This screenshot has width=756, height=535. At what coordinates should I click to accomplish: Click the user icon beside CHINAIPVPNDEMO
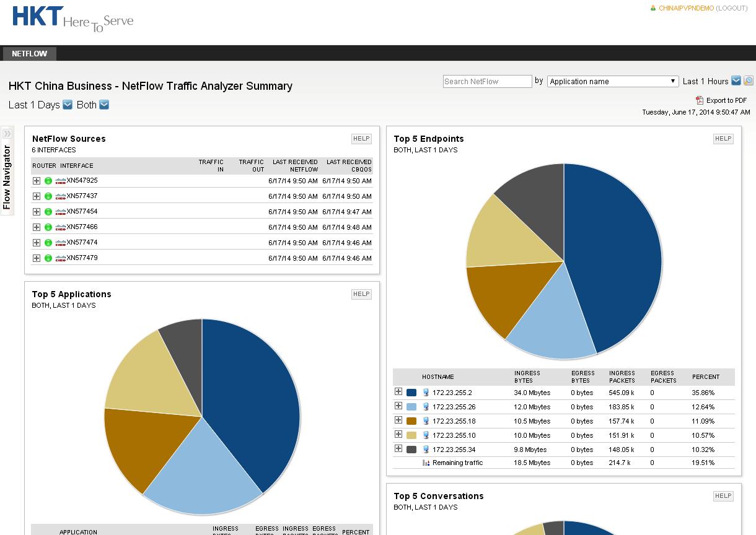coord(653,8)
